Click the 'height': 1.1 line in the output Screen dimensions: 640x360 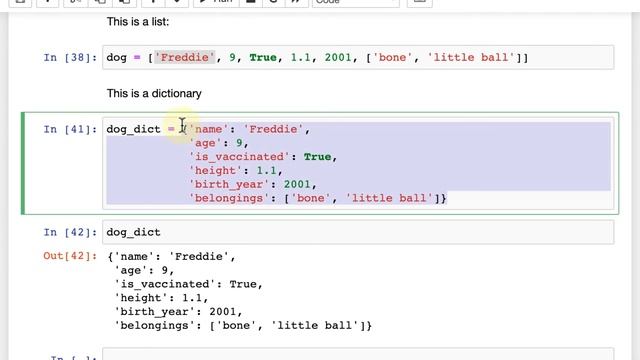[161, 298]
